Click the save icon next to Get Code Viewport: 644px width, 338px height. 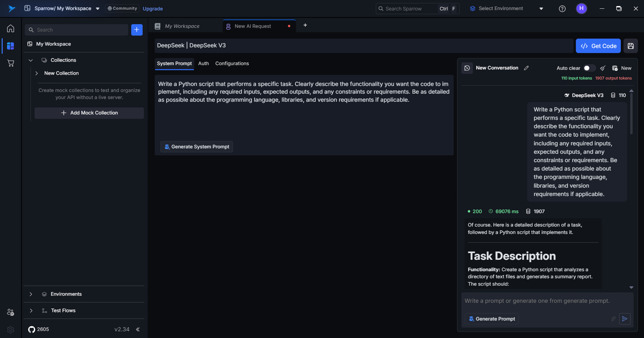click(x=631, y=46)
